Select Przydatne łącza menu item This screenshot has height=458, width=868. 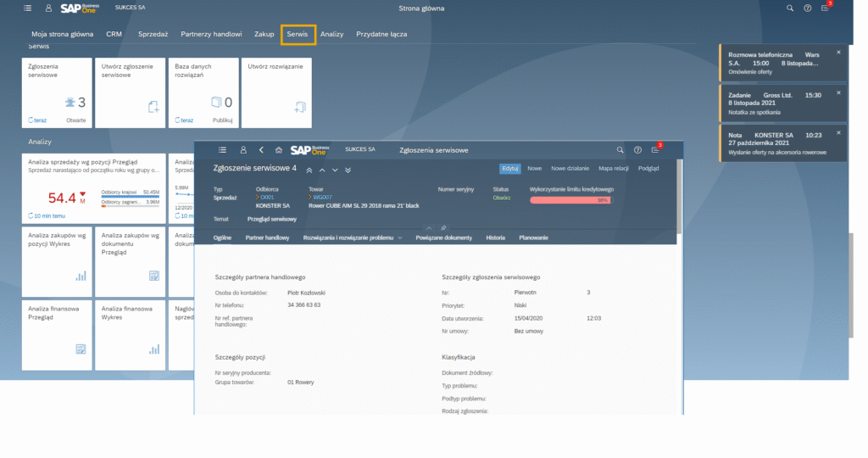(x=381, y=34)
